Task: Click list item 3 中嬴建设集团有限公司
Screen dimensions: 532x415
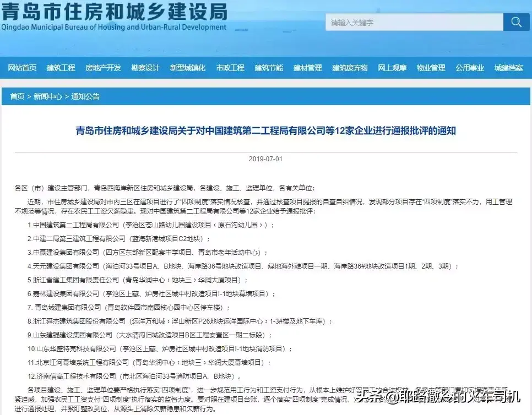Action: tap(148, 252)
